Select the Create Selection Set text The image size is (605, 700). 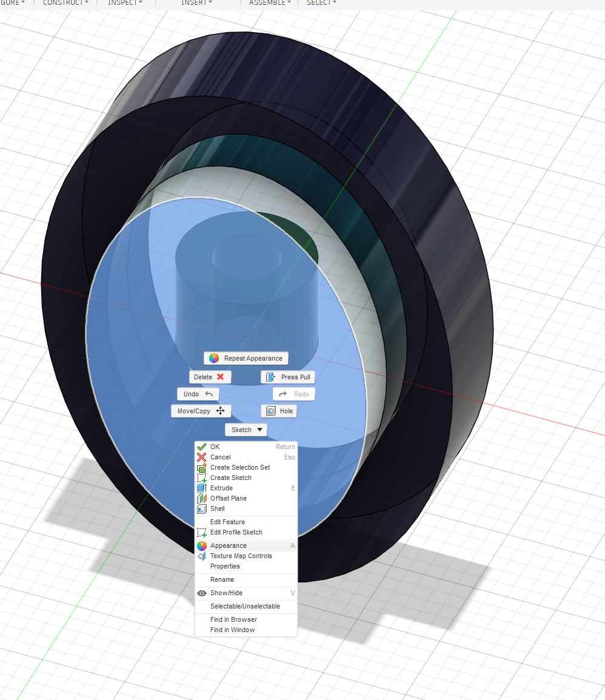(x=240, y=467)
